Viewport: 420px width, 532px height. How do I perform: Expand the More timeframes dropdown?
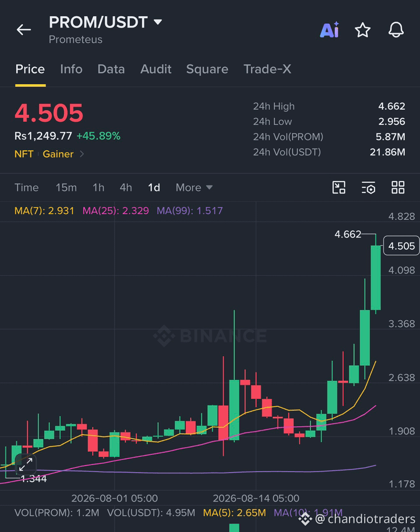[x=194, y=187]
